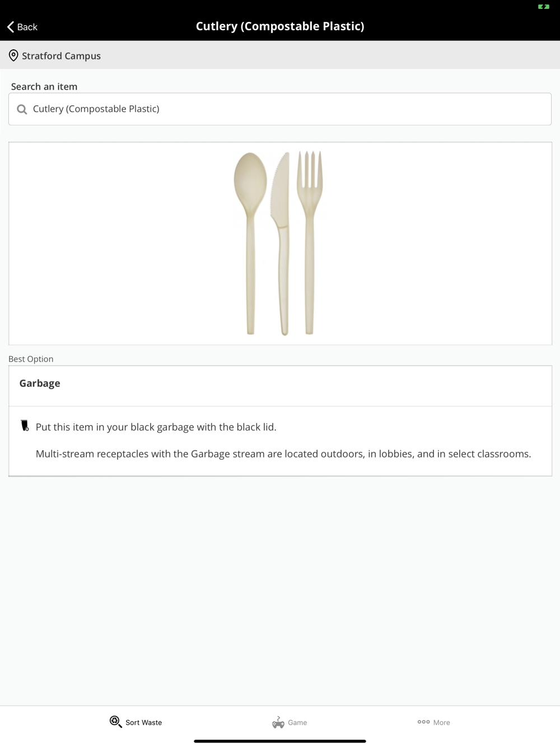Click the battery status icon

(x=543, y=7)
